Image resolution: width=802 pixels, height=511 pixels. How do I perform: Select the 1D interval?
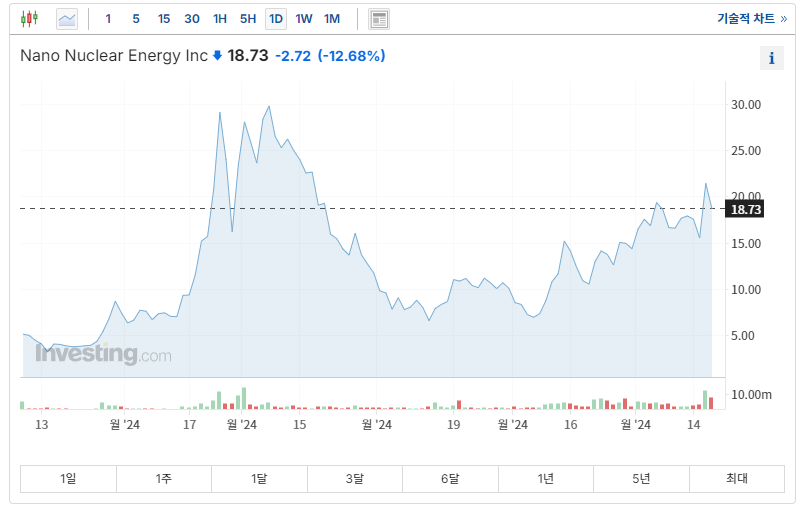tap(276, 19)
